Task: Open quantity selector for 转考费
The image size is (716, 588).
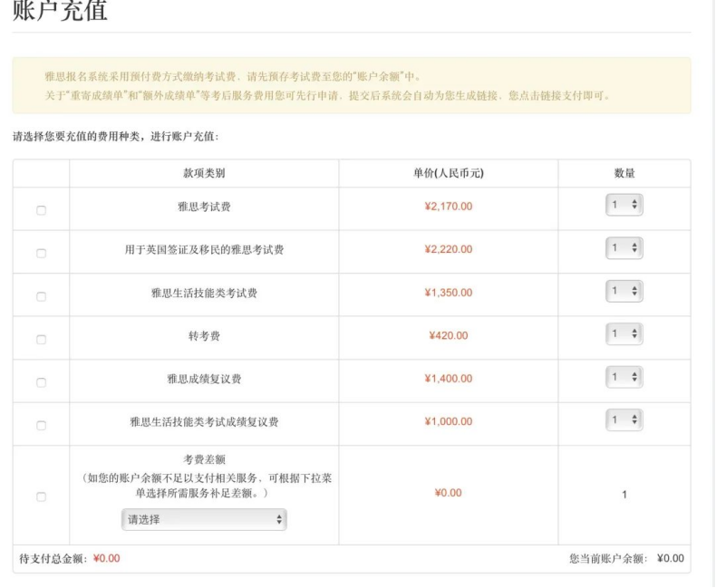Action: (624, 333)
